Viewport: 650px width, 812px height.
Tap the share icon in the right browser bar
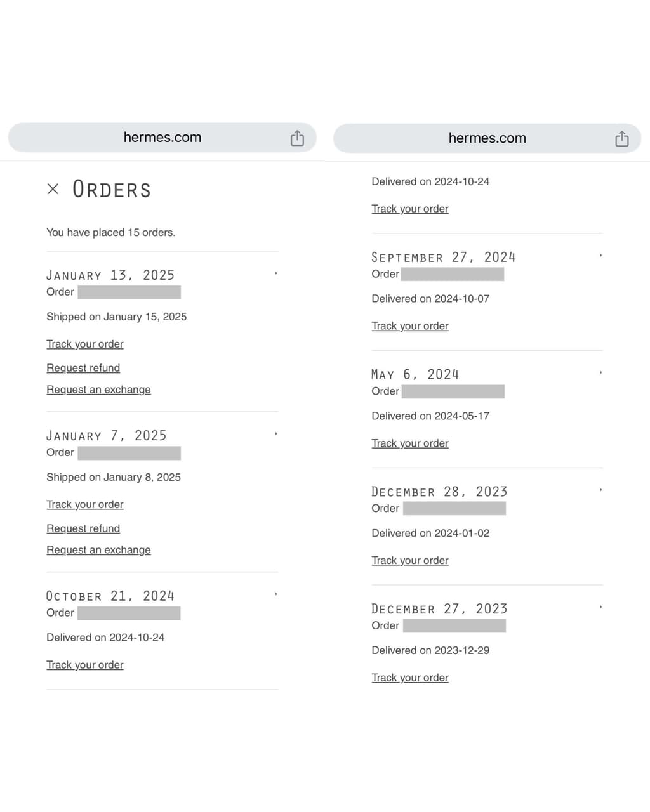click(622, 138)
